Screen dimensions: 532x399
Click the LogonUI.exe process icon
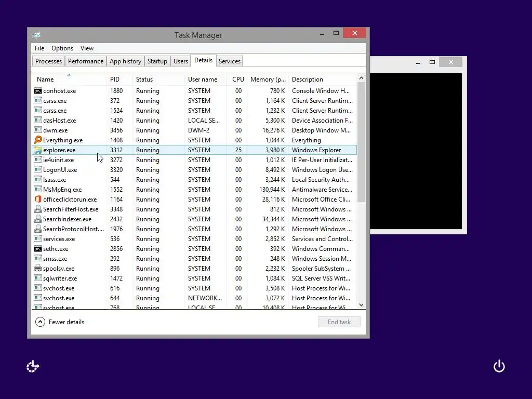pos(37,170)
